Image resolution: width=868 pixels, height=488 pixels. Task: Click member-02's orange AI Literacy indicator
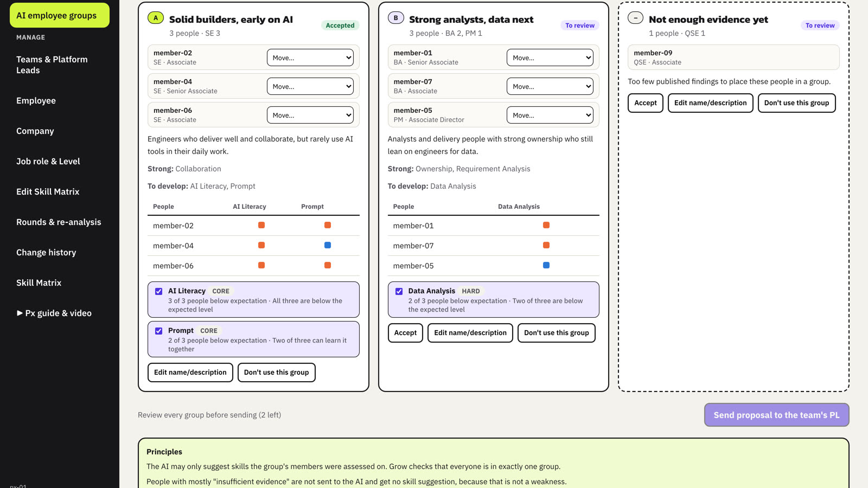point(261,225)
